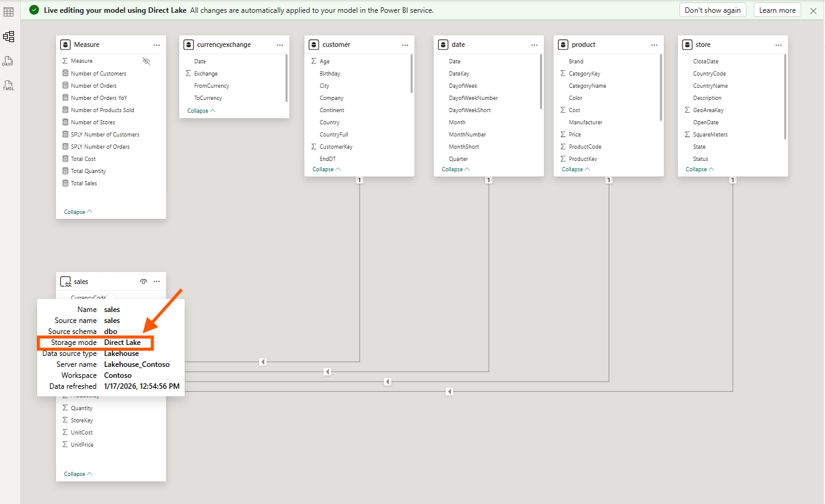825x504 pixels.
Task: Collapse the store table card
Action: click(x=700, y=169)
